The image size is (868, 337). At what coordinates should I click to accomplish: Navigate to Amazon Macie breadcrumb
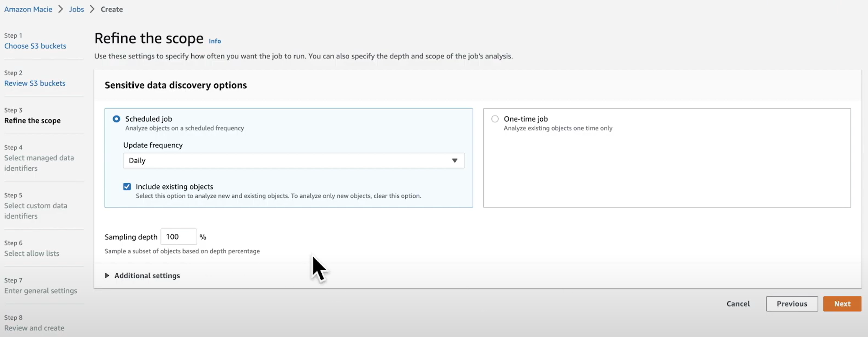(x=28, y=10)
